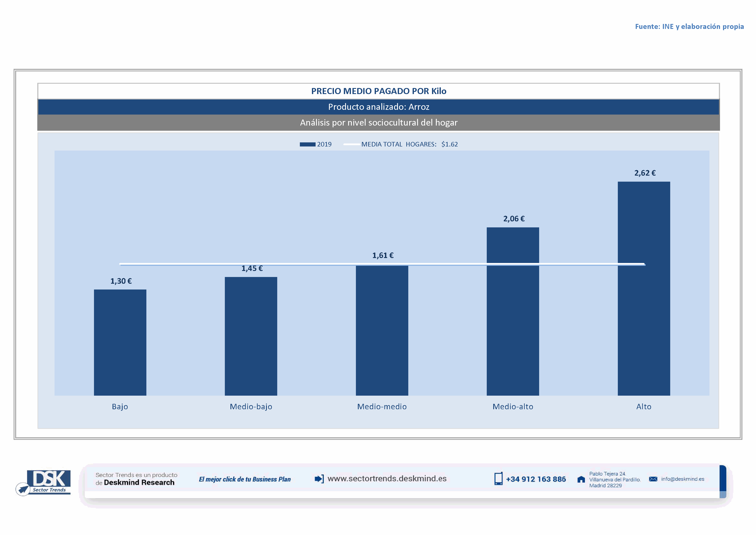756x535 pixels.
Task: Click the Medio-bajo bar in the chart
Action: click(x=251, y=336)
